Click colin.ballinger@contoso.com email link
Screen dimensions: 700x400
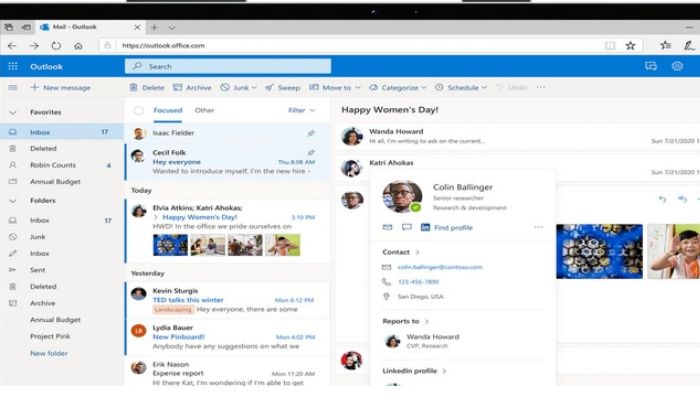[x=440, y=267]
